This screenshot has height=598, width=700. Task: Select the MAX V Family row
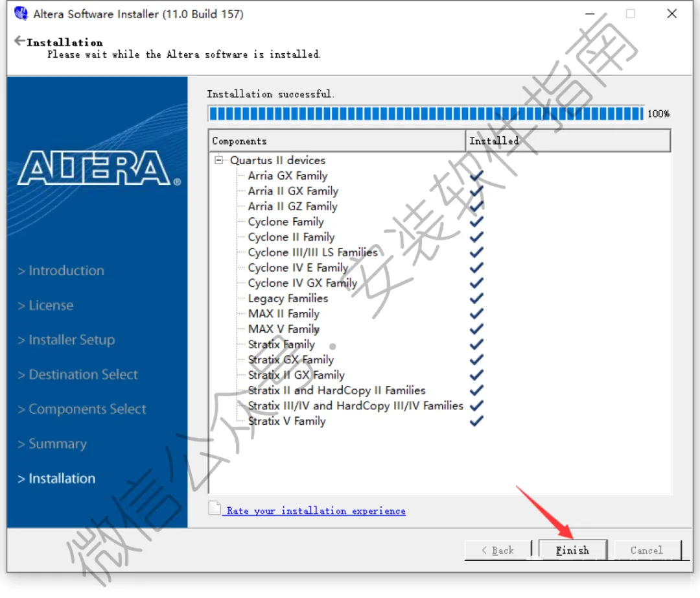tap(284, 329)
